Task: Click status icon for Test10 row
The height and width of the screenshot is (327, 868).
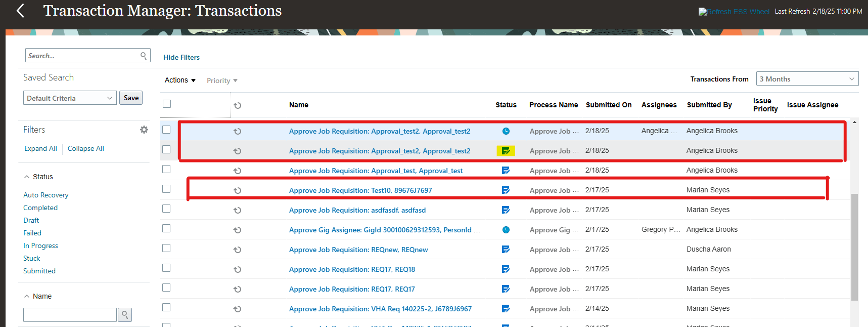Action: 506,190
